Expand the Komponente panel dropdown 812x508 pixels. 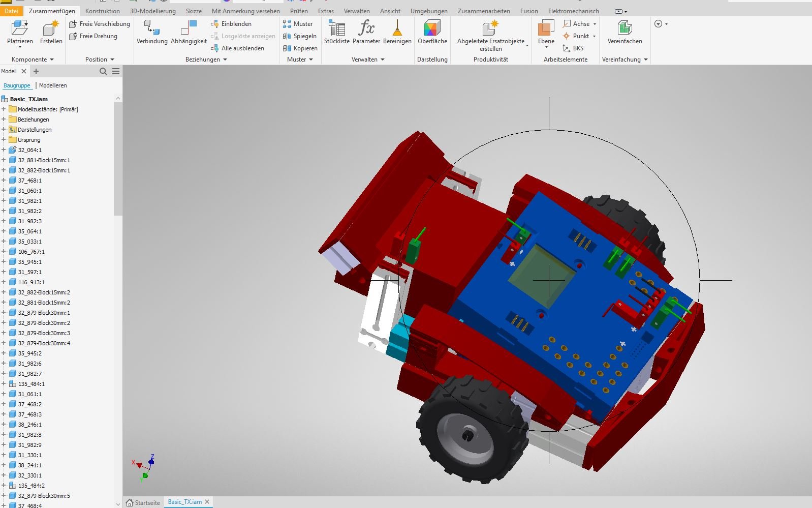pos(52,59)
